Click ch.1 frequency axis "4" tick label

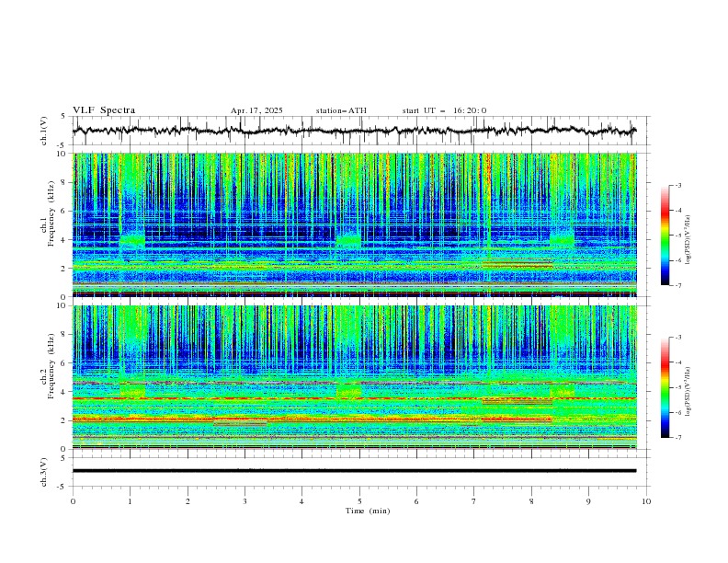pyautogui.click(x=64, y=240)
